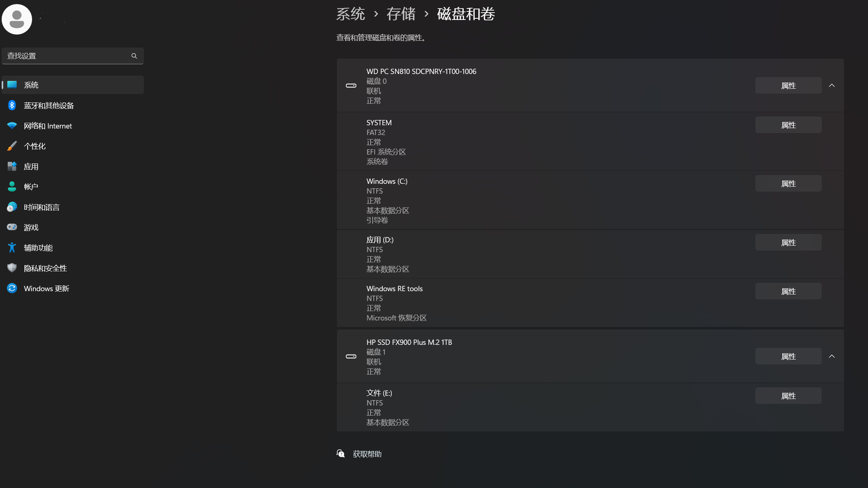Navigate to 存储 via breadcrumb
The image size is (868, 488).
coord(401,14)
